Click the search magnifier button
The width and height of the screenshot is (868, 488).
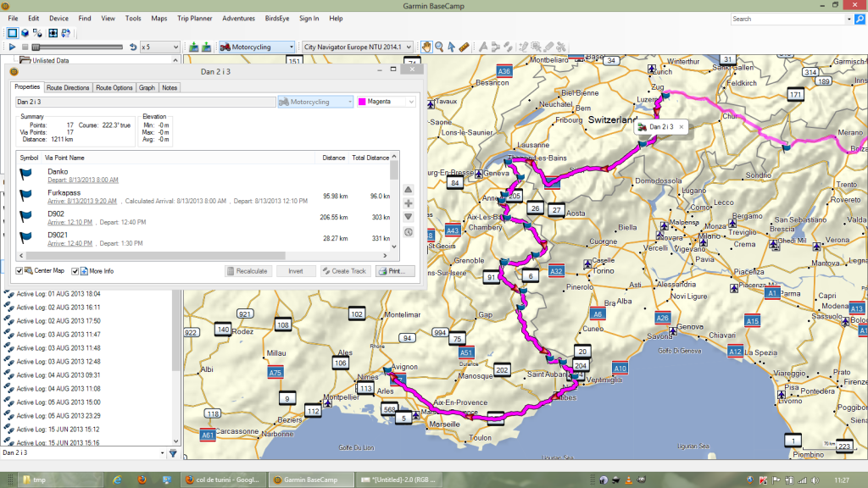tap(860, 19)
